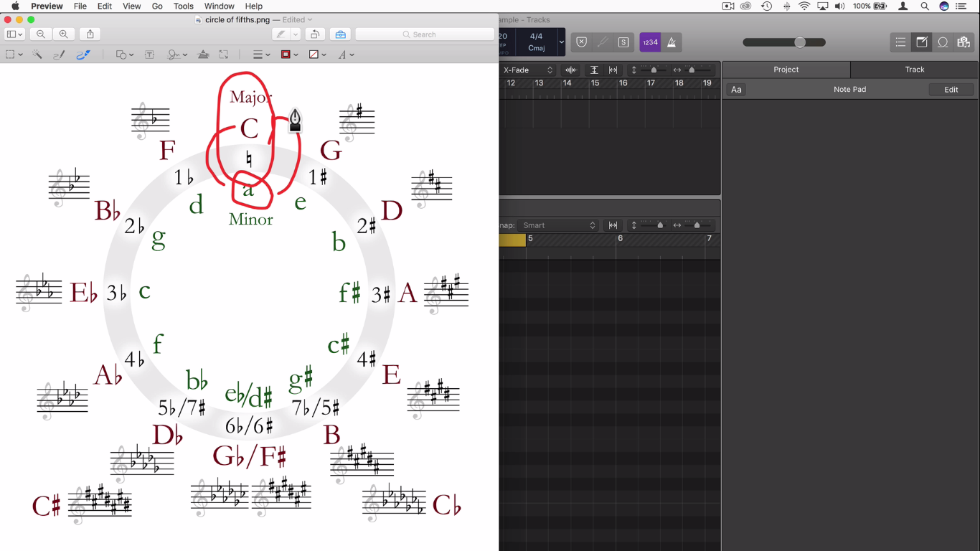The width and height of the screenshot is (980, 551).
Task: Toggle the Waveform Zoom button
Action: click(571, 70)
